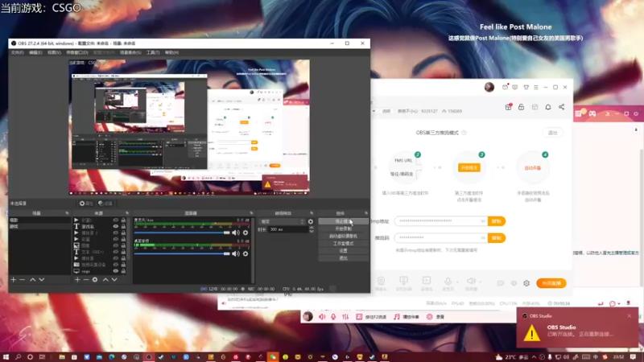Move source down in Sources panel
Screen dimensions: 644x362
(114, 279)
